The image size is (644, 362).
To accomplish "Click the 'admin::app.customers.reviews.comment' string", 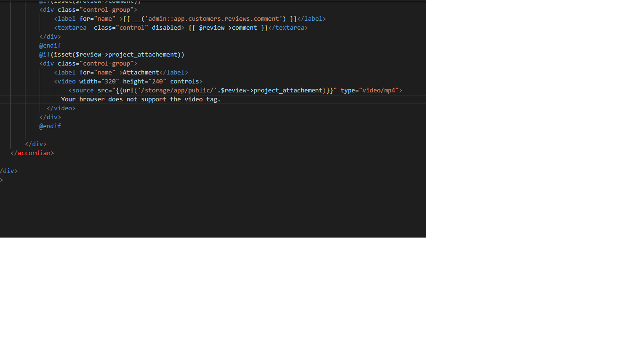I will [x=214, y=19].
